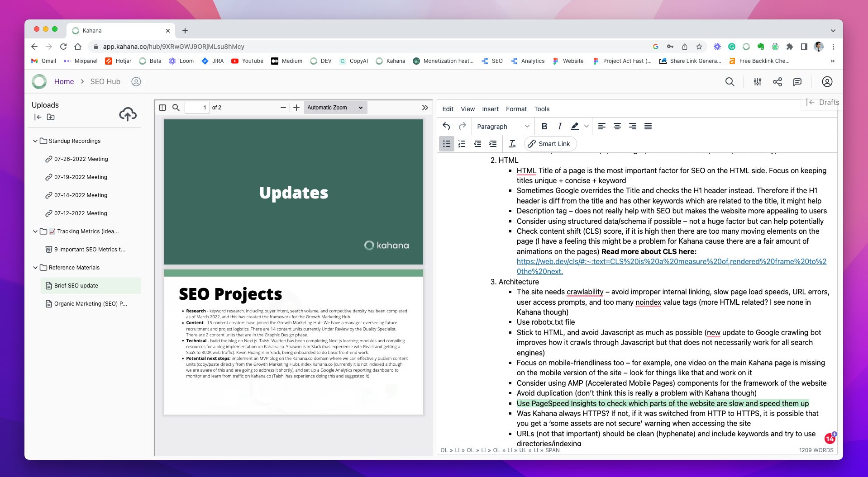Viewport: 868px width, 477px height.
Task: Open the hub filter settings sliders
Action: click(x=757, y=82)
